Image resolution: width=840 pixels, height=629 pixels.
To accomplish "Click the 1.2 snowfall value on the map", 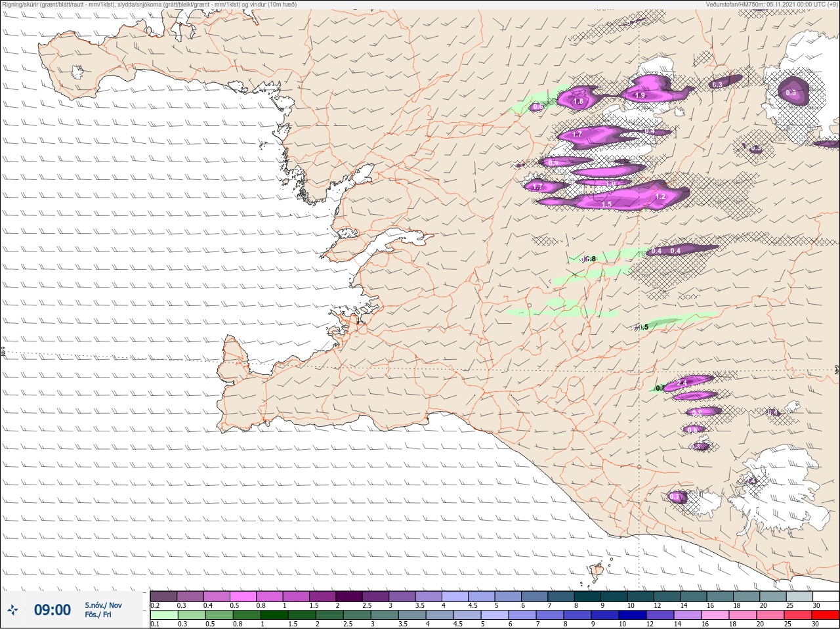I will click(x=660, y=196).
